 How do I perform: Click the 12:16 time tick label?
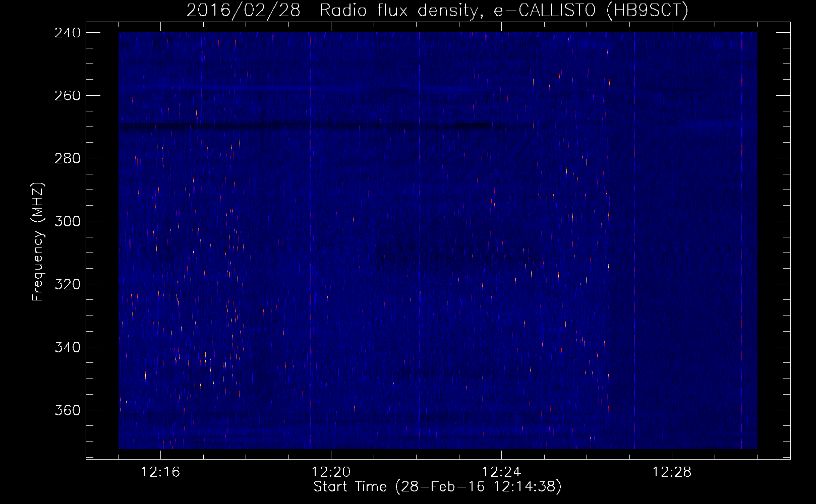click(161, 472)
